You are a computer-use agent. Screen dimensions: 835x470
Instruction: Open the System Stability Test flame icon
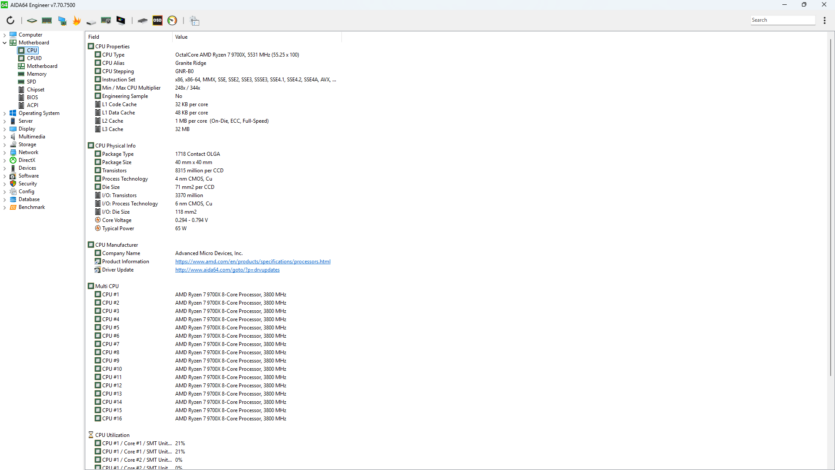pyautogui.click(x=76, y=20)
